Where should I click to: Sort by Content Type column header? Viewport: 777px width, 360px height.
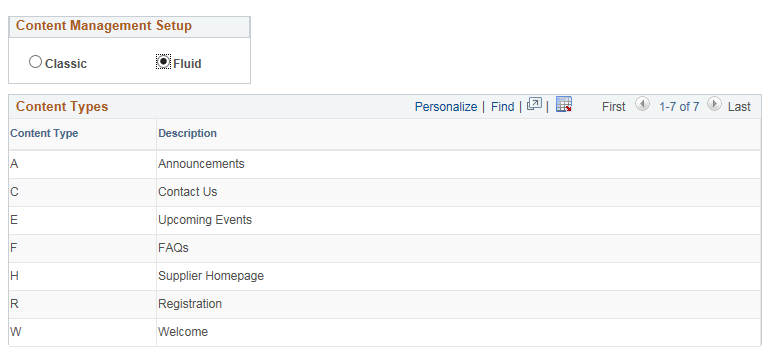(44, 133)
